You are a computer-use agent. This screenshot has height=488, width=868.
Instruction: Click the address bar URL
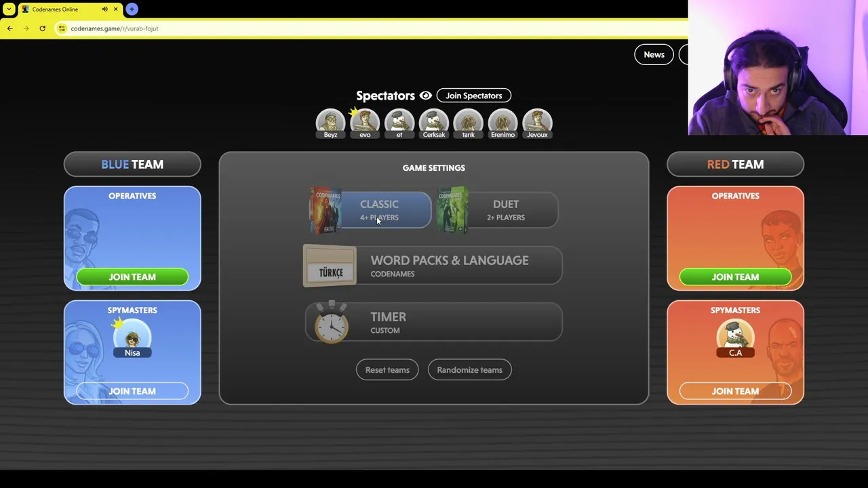tap(115, 28)
